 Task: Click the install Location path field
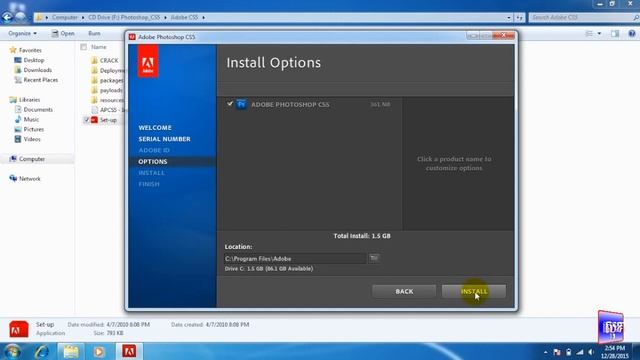point(295,259)
